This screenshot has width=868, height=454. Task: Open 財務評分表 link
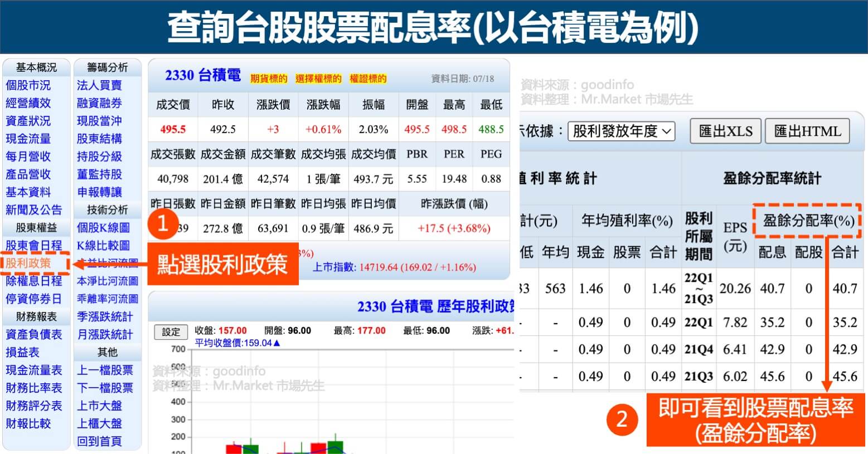pyautogui.click(x=33, y=406)
